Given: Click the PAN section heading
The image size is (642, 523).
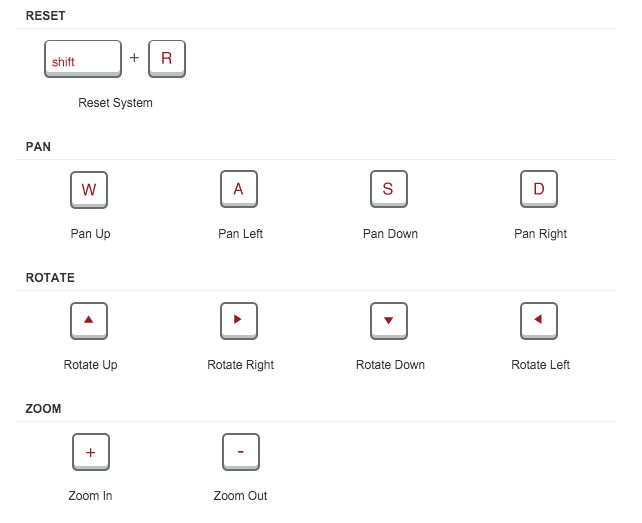Looking at the screenshot, I should tap(38, 147).
